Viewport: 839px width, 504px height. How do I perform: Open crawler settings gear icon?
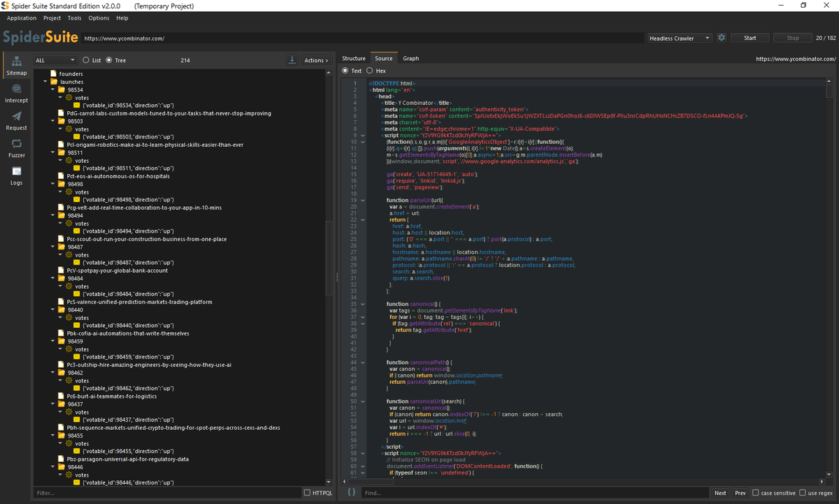[722, 38]
